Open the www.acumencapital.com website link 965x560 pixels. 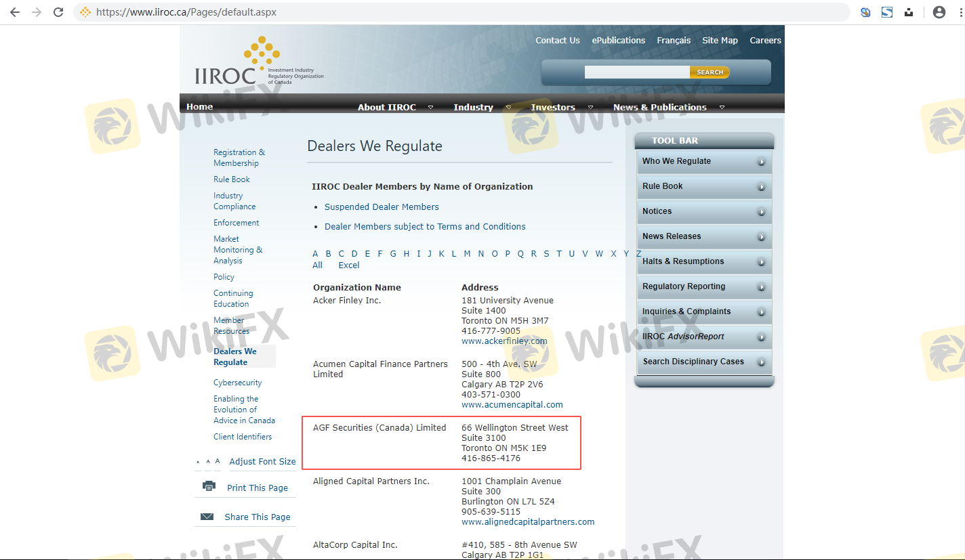pyautogui.click(x=512, y=405)
